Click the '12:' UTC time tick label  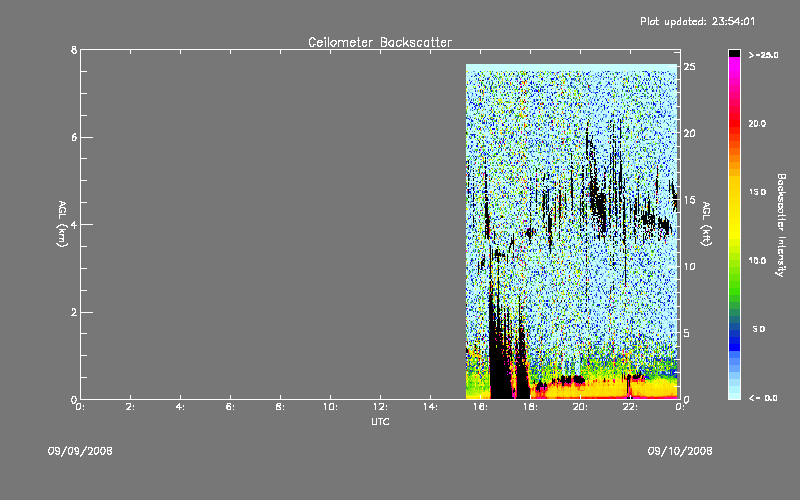pos(380,407)
